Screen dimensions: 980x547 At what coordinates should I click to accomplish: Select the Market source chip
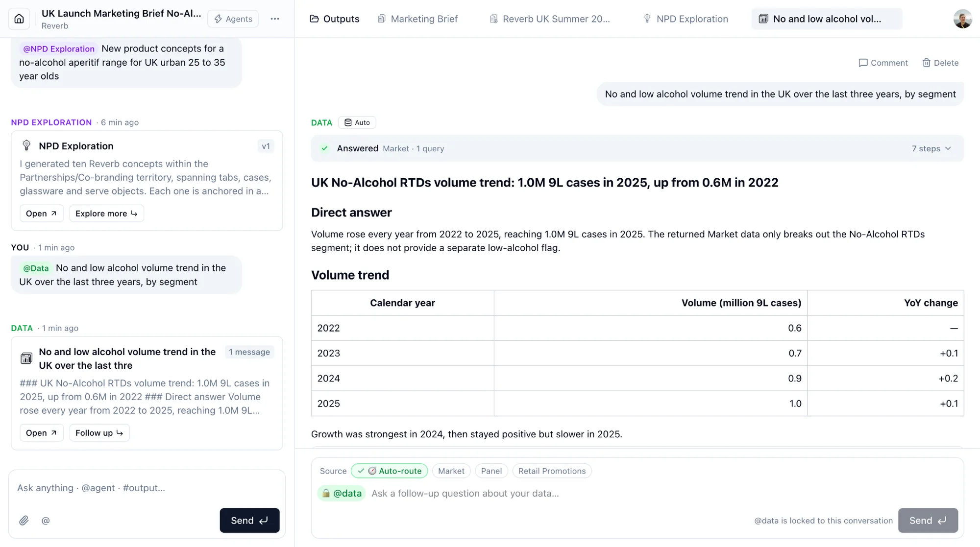(451, 471)
